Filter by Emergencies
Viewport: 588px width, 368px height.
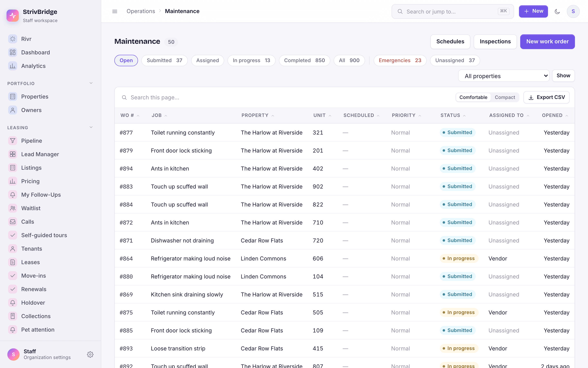[400, 60]
